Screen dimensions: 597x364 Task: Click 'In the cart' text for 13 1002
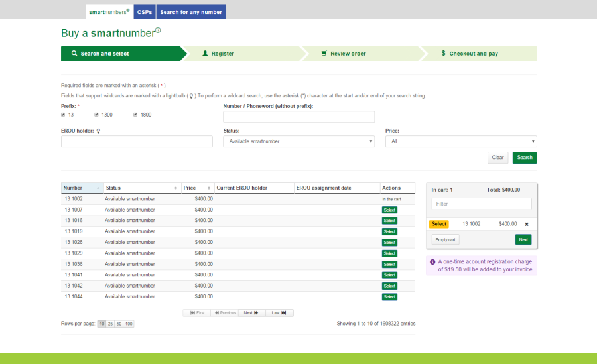[x=391, y=199]
